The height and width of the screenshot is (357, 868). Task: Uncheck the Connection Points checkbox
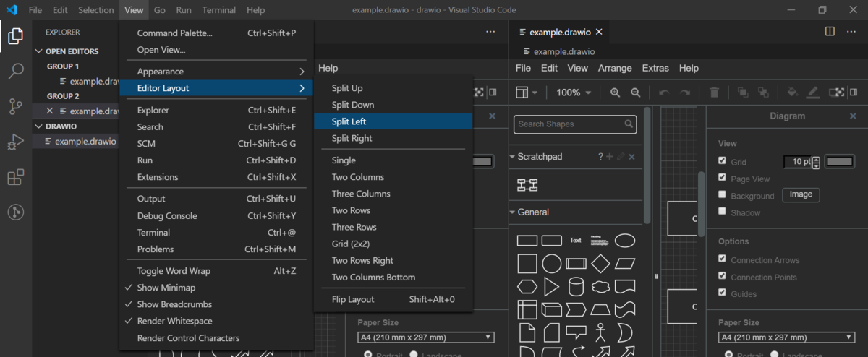[722, 275]
